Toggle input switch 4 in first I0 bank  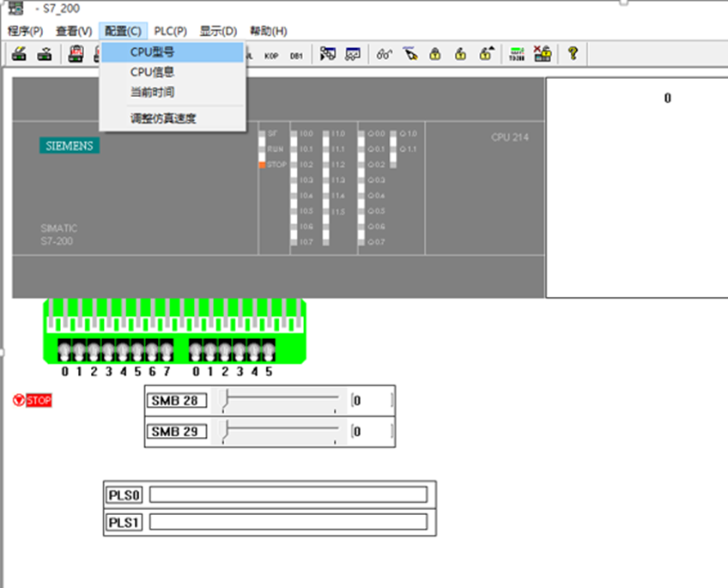coord(123,351)
